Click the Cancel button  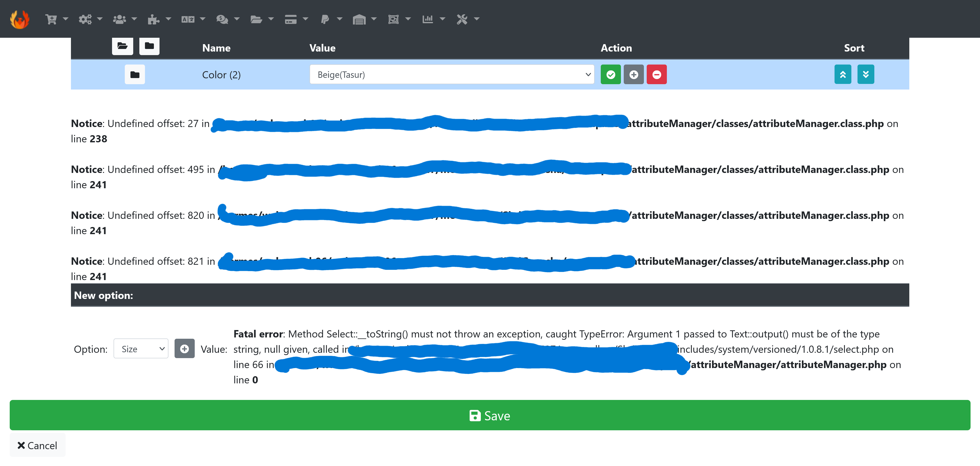click(37, 445)
